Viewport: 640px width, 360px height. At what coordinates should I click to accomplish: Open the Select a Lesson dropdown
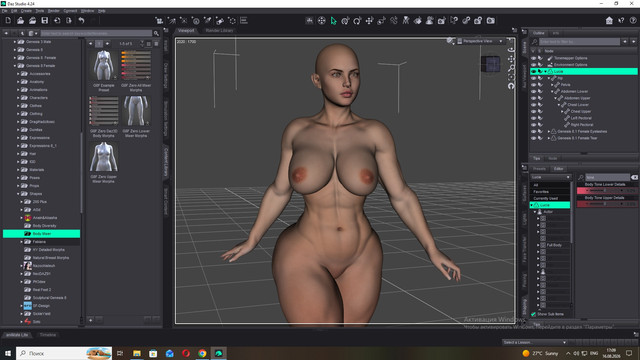[535, 342]
